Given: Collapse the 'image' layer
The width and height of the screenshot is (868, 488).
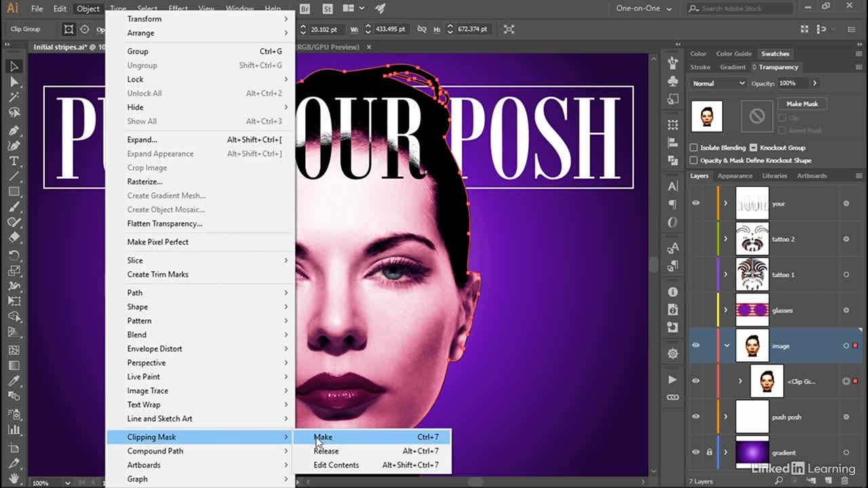Looking at the screenshot, I should coord(726,346).
